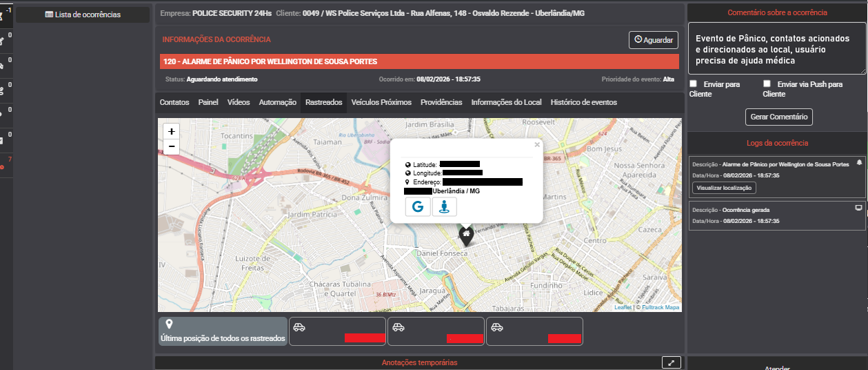Click Uberlândia / MG text in popup
Image resolution: width=868 pixels, height=370 pixels.
click(456, 191)
